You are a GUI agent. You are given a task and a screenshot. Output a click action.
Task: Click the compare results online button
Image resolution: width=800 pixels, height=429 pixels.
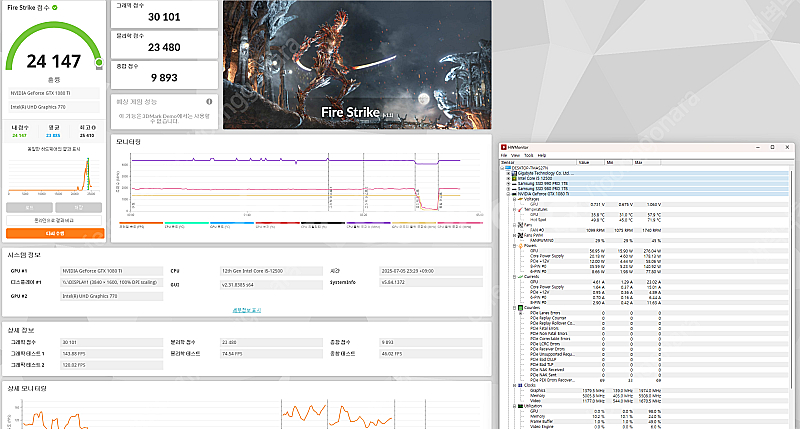(54, 220)
